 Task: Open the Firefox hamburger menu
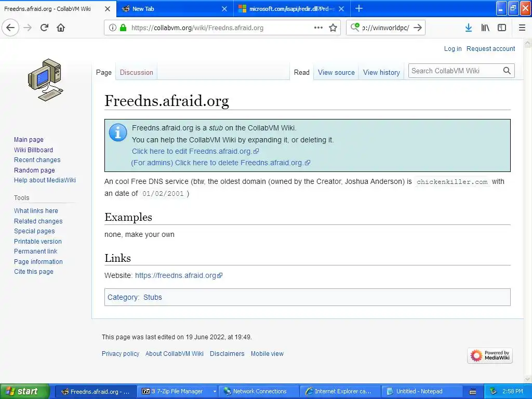(522, 28)
